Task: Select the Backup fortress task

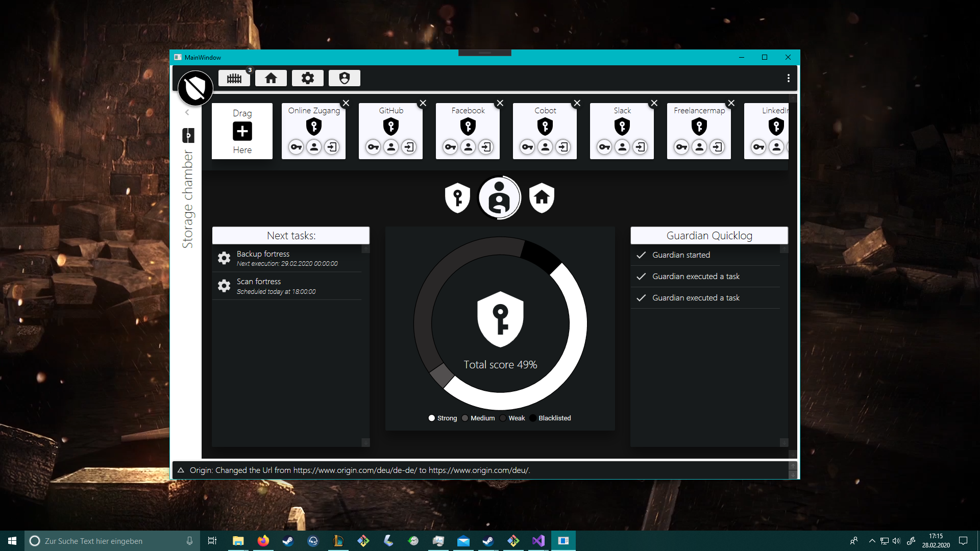Action: [x=287, y=258]
